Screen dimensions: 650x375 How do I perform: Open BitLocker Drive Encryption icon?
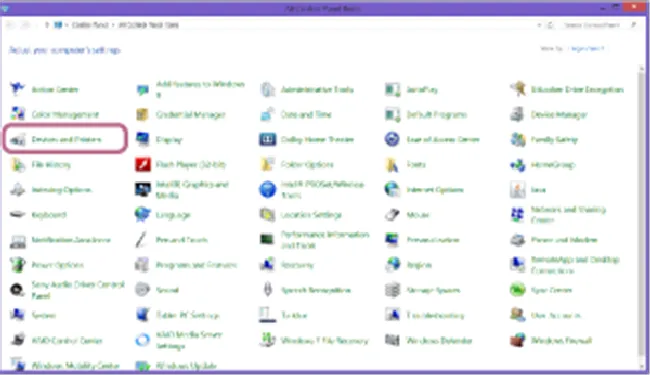point(517,89)
